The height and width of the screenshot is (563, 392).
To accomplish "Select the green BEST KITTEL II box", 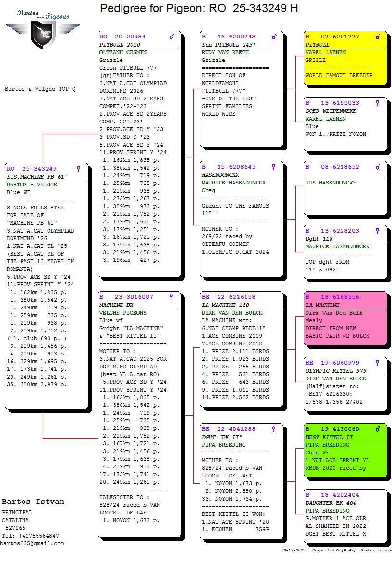I will pyautogui.click(x=345, y=451).
